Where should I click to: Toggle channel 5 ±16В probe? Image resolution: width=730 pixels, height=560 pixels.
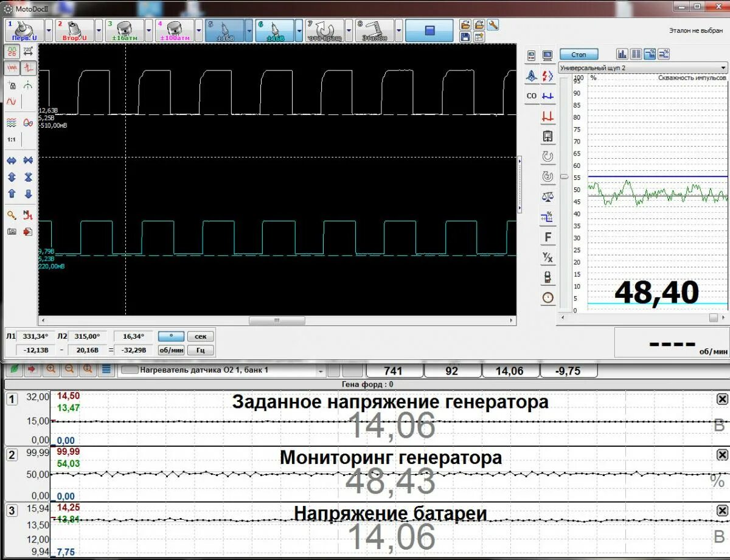click(224, 30)
